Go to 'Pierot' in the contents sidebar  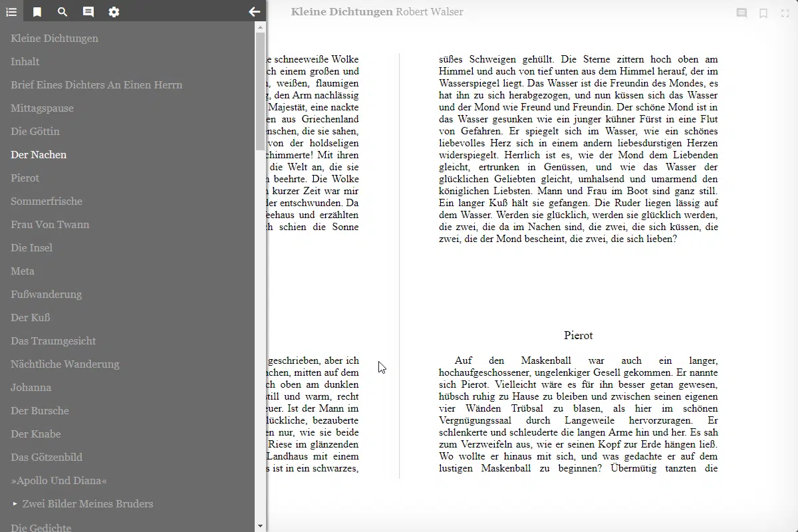click(x=25, y=178)
